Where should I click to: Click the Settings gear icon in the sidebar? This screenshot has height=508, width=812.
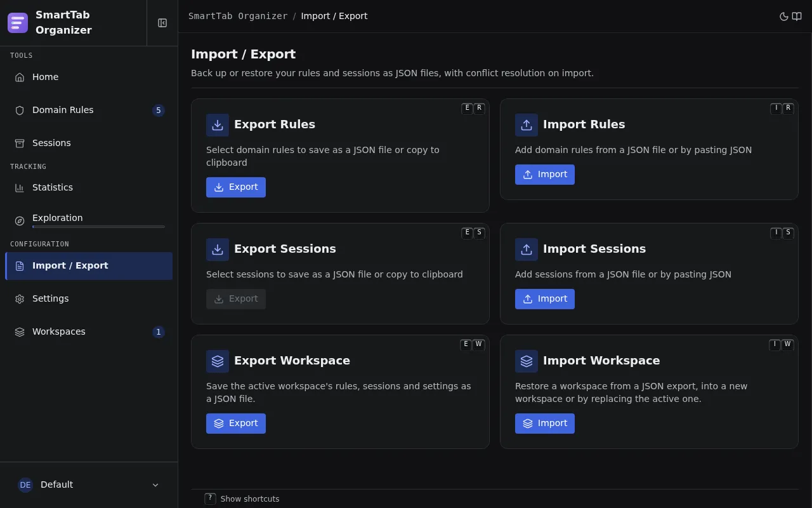point(20,299)
